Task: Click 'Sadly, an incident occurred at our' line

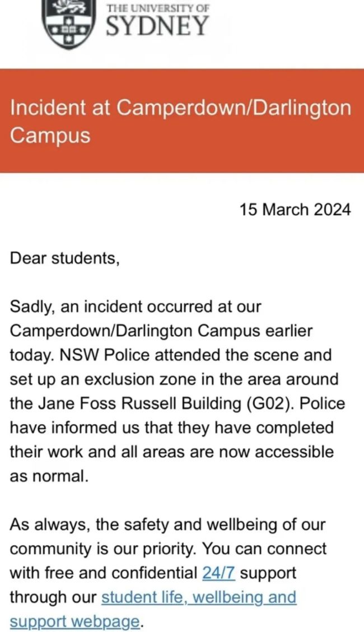Action: click(x=136, y=306)
